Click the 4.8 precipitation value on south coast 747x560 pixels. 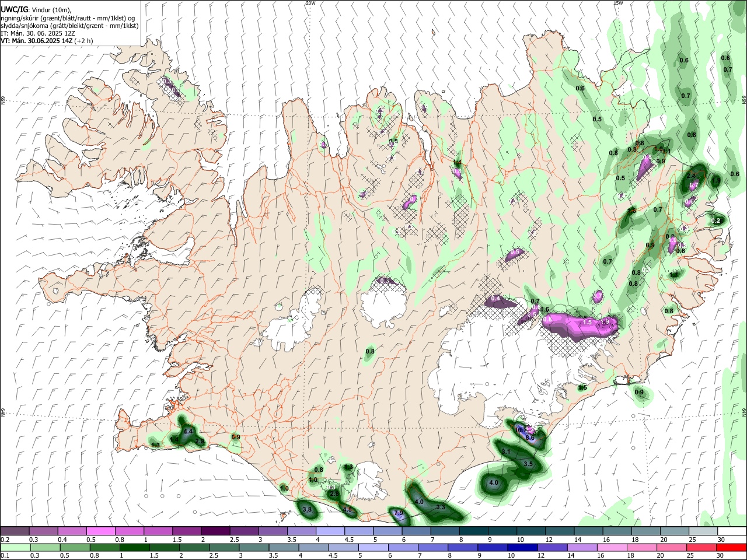pyautogui.click(x=347, y=510)
